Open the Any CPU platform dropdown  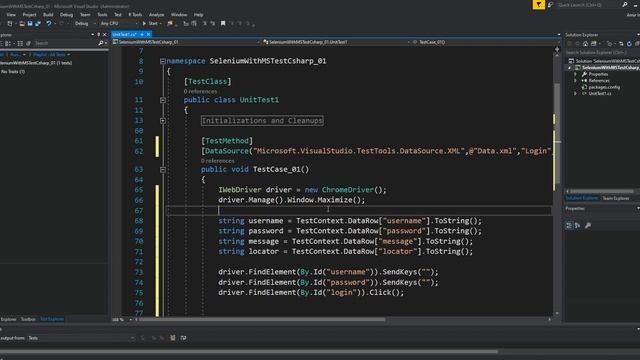click(x=118, y=24)
